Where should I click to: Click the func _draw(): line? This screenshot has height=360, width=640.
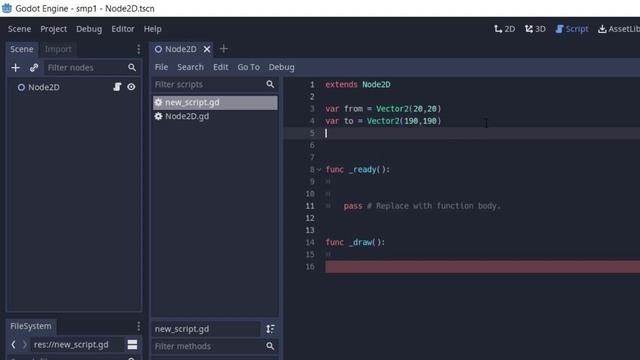tap(355, 242)
